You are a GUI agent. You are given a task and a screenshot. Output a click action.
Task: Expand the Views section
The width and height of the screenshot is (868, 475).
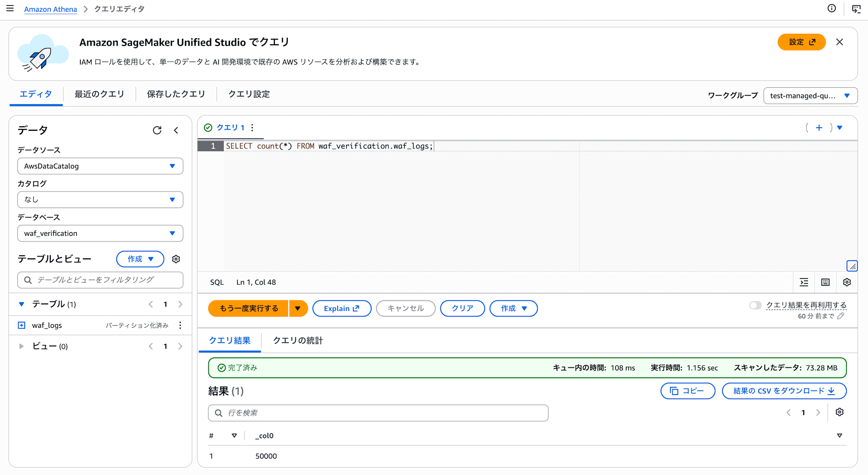click(21, 346)
